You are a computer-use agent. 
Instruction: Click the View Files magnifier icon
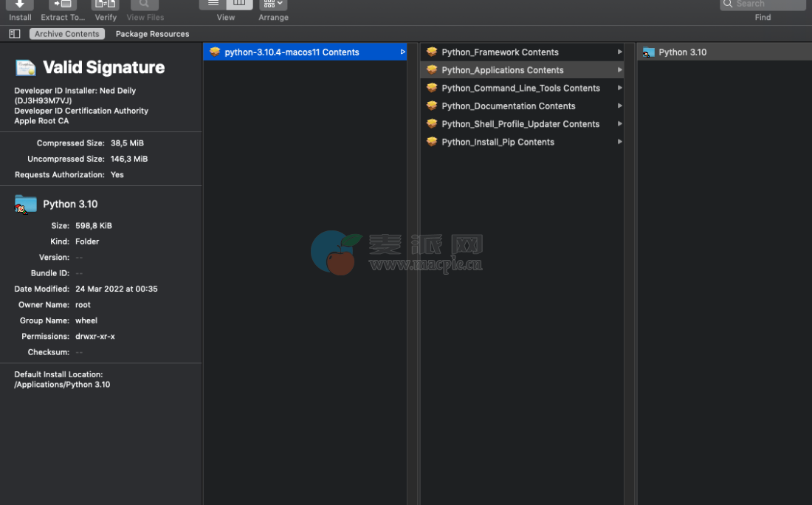[x=145, y=4]
